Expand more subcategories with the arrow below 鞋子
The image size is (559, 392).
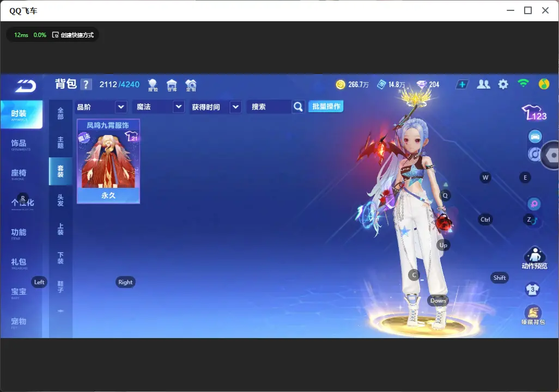[x=60, y=311]
